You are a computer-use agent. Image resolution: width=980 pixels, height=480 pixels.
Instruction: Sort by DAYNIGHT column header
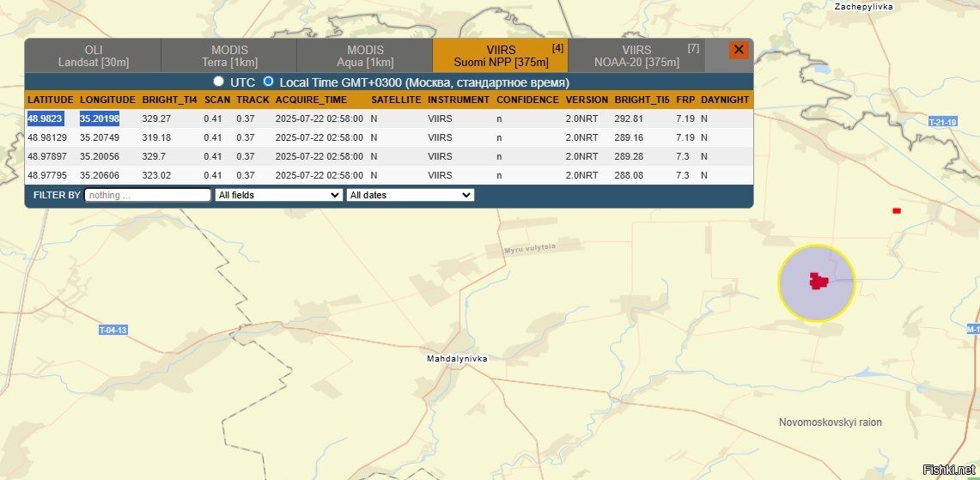725,100
